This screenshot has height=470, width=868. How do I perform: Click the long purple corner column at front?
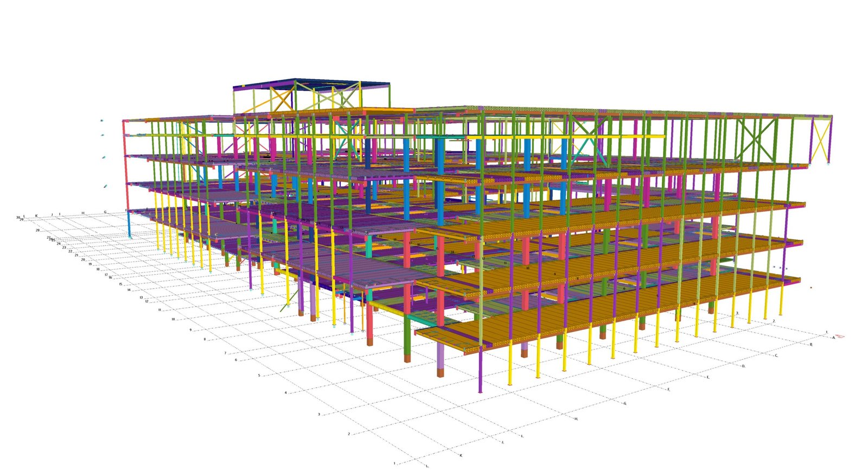pyautogui.click(x=480, y=369)
